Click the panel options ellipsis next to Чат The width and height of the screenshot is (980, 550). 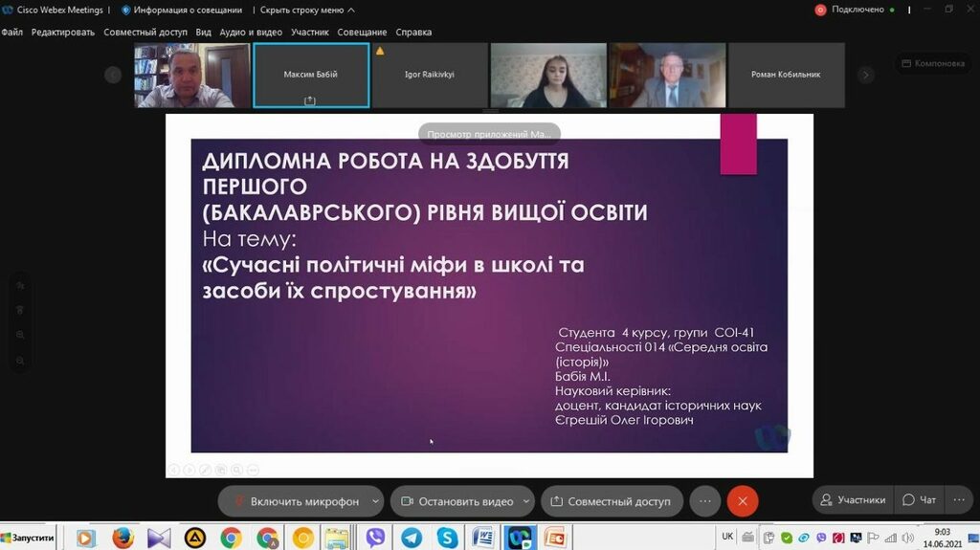coord(959,499)
